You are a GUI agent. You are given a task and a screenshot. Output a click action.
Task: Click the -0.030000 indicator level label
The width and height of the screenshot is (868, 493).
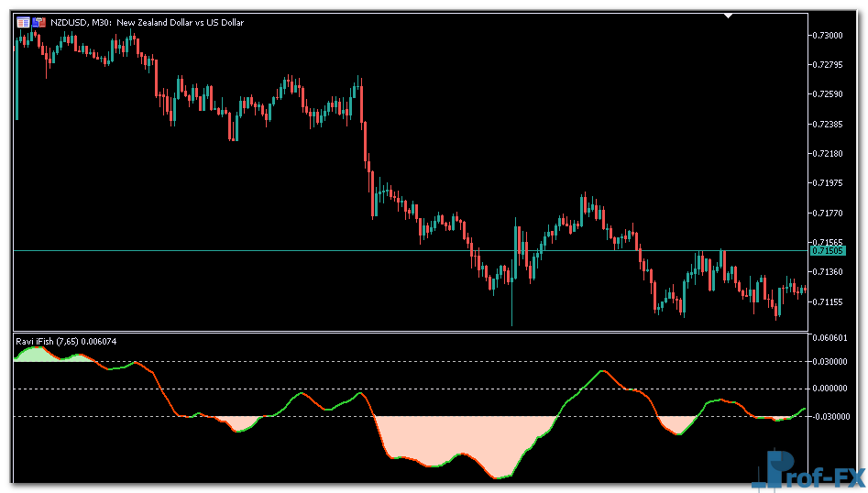(828, 417)
